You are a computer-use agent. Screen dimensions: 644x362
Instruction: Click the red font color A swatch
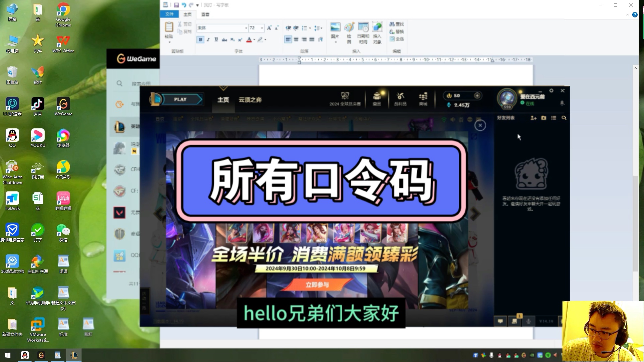pos(249,40)
